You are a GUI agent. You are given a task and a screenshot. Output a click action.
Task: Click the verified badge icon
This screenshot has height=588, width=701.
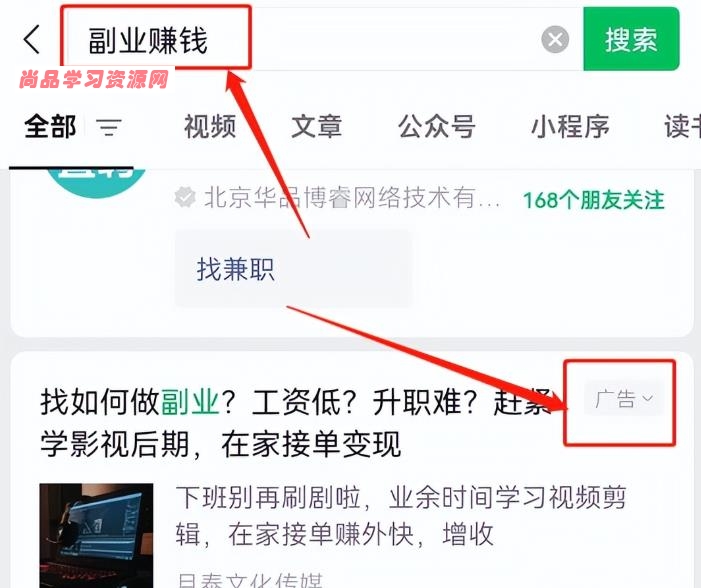[x=185, y=197]
